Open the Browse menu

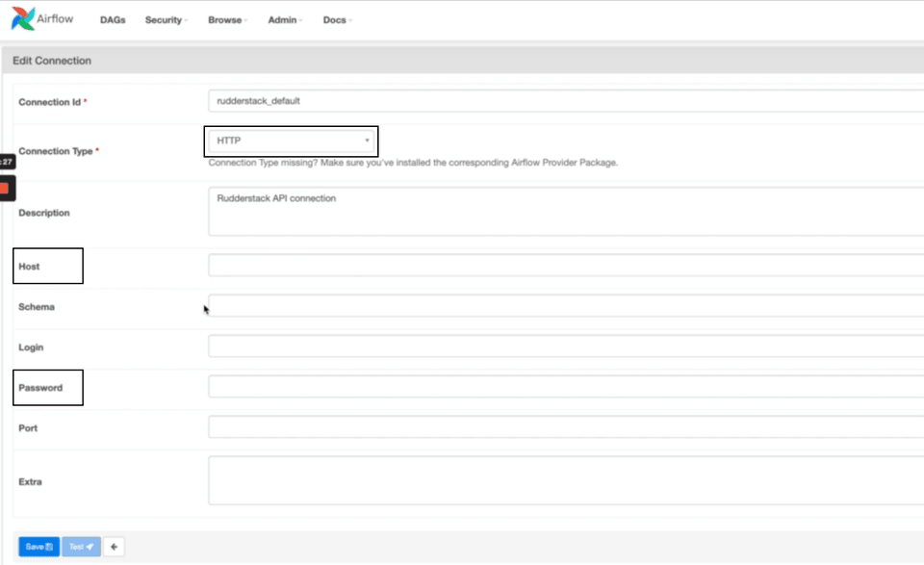coord(227,20)
